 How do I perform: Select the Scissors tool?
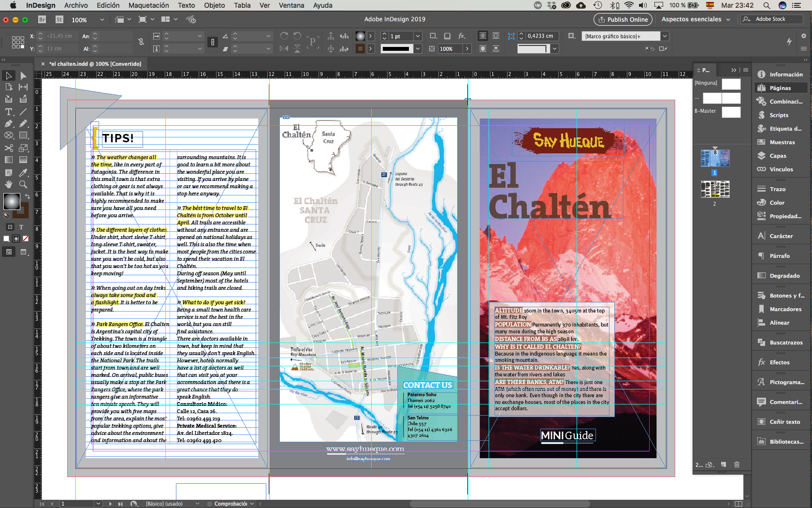9,148
